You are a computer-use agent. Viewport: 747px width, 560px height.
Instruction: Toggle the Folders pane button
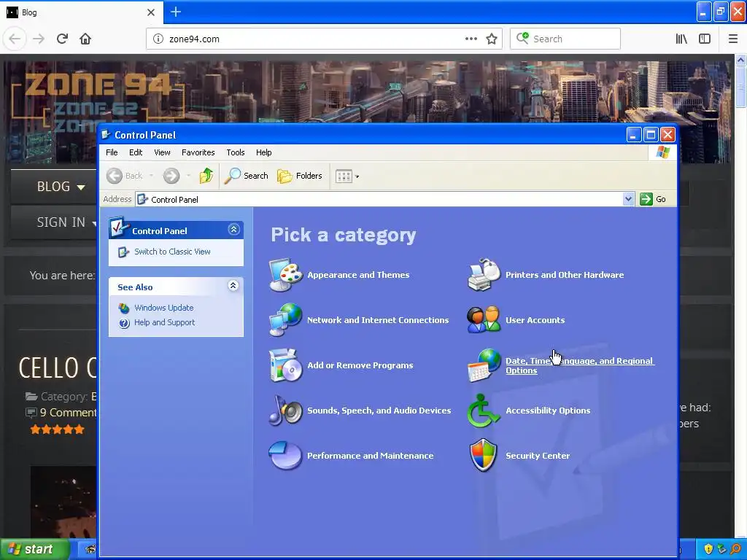pyautogui.click(x=300, y=176)
